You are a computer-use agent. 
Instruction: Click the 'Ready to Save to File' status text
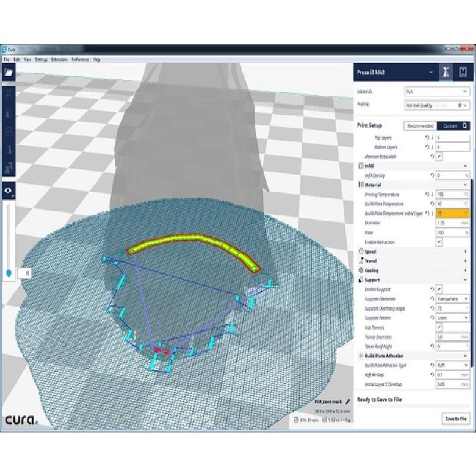click(380, 399)
